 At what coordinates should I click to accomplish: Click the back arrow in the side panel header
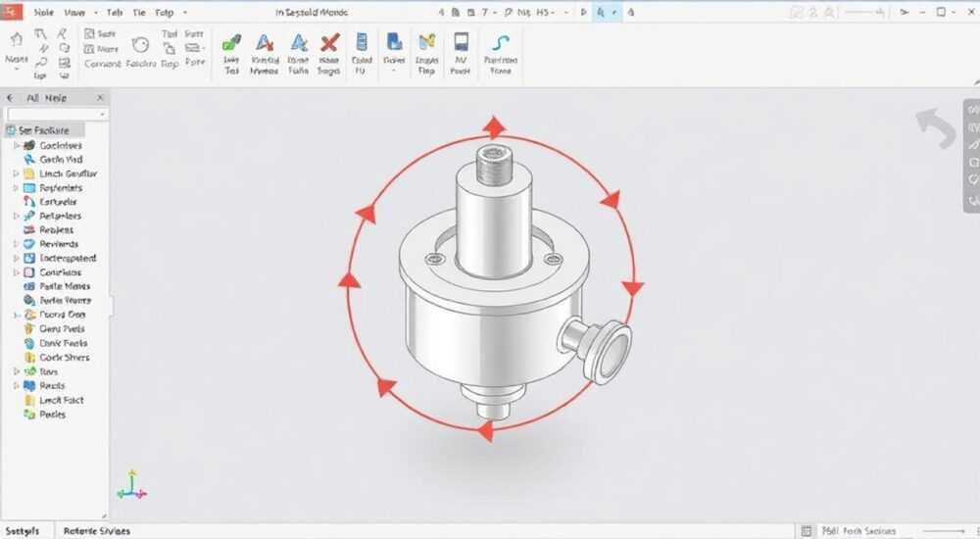(10, 98)
